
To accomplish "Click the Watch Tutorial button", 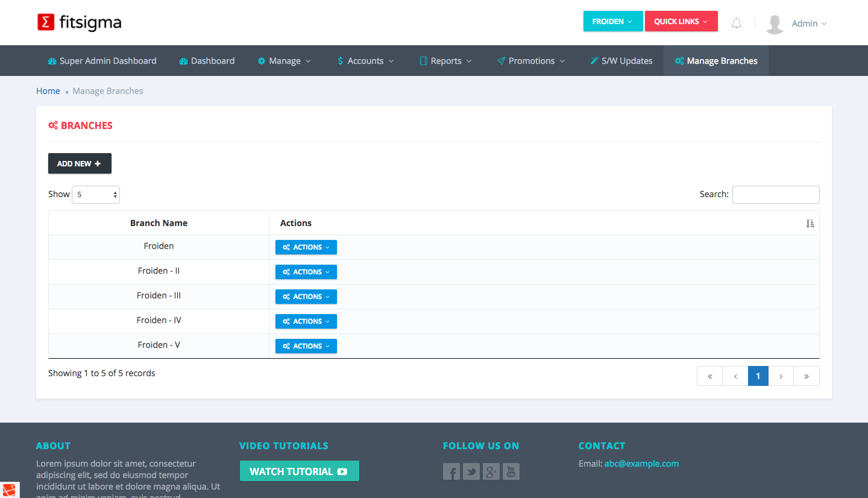I will point(299,471).
